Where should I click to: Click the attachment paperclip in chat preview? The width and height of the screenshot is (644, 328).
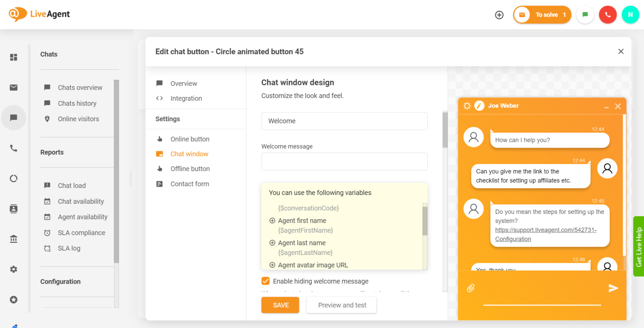tap(471, 288)
